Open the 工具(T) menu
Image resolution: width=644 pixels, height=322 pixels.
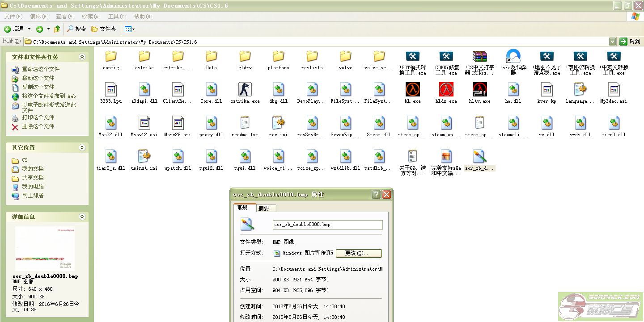pos(117,17)
